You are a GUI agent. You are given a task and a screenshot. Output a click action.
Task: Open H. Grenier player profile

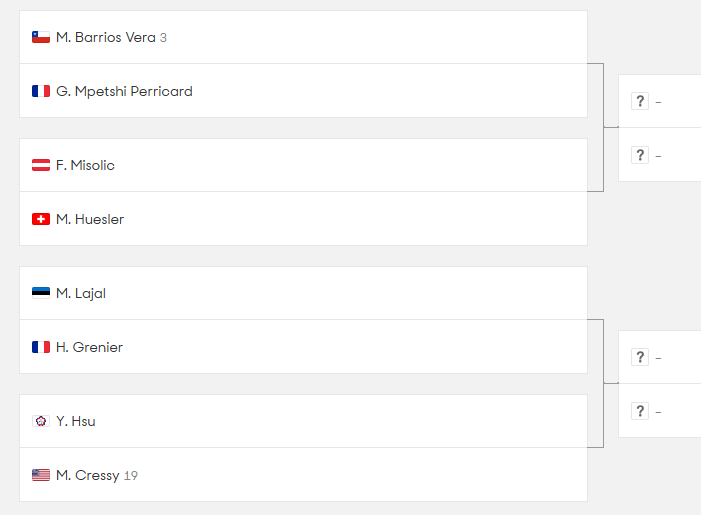(x=90, y=347)
